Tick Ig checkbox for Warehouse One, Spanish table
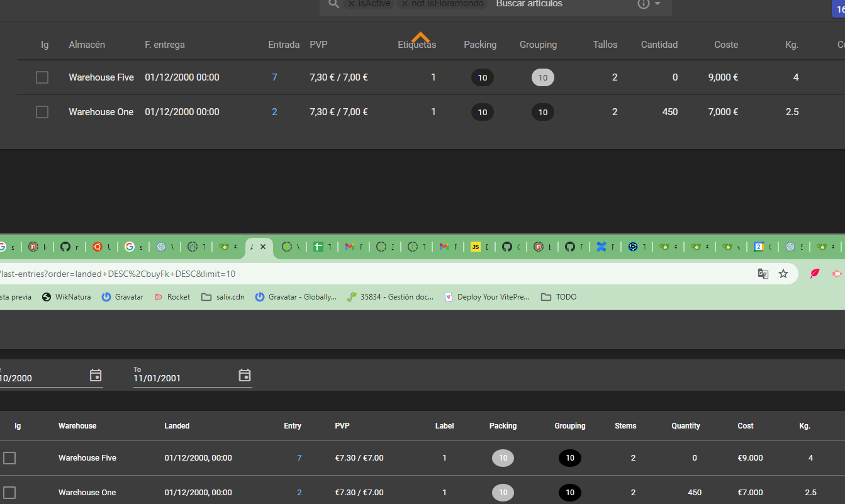 point(42,112)
